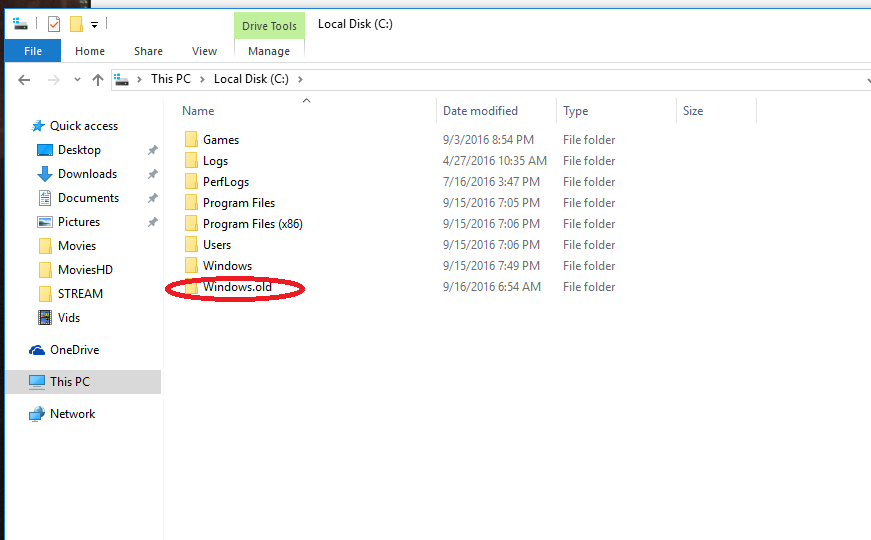Click the date 9/16/2016 6:54 AM
The width and height of the screenshot is (871, 540).
click(492, 287)
